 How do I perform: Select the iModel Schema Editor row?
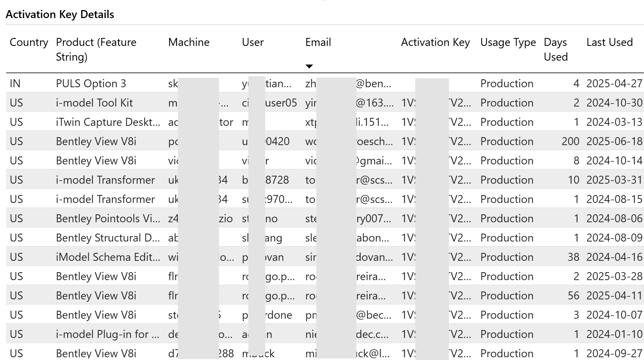pyautogui.click(x=108, y=257)
